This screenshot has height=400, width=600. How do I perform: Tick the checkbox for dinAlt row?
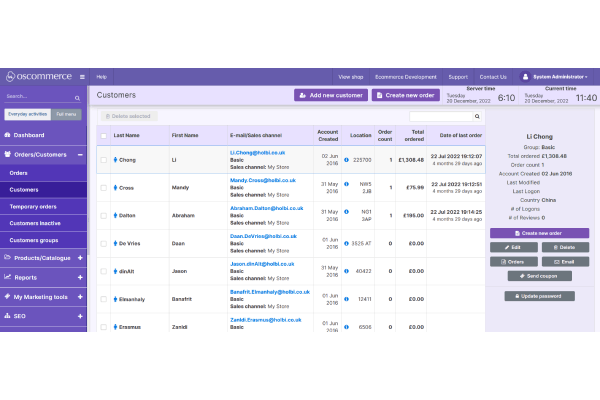[x=104, y=271]
